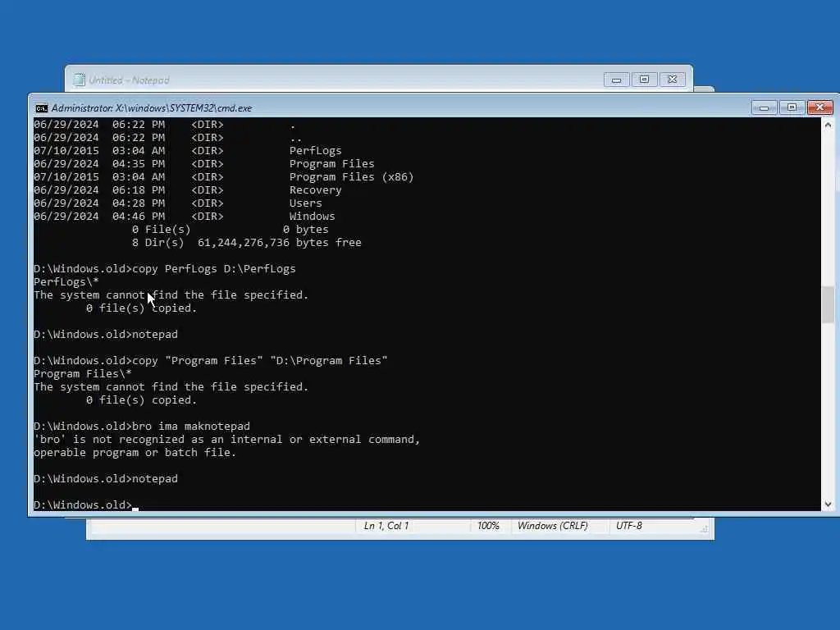840x630 pixels.
Task: Maximize the Untitled - Notepad window
Action: point(645,80)
